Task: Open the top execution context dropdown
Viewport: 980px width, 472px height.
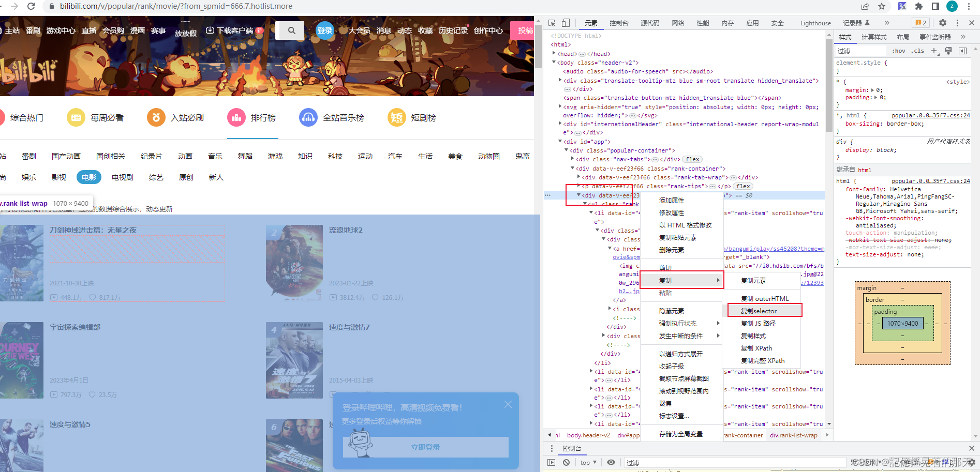Action: tap(588, 463)
